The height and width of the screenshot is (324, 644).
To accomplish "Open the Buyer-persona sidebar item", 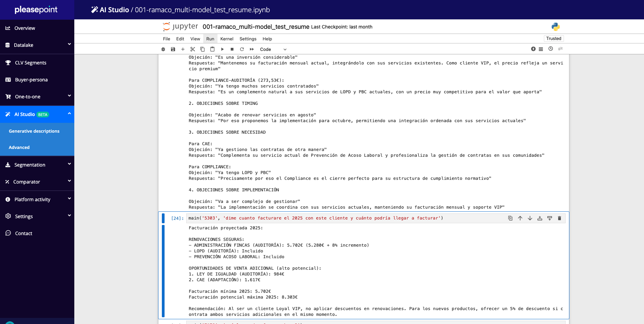I will pyautogui.click(x=31, y=80).
